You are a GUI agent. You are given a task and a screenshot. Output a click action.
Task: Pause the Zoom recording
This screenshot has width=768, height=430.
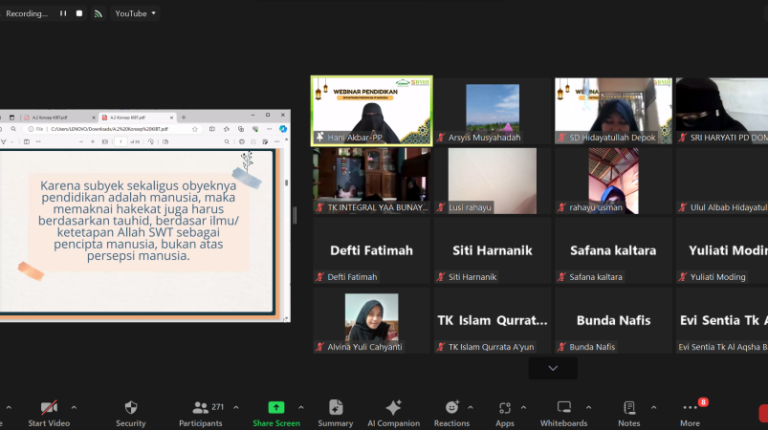pos(63,13)
